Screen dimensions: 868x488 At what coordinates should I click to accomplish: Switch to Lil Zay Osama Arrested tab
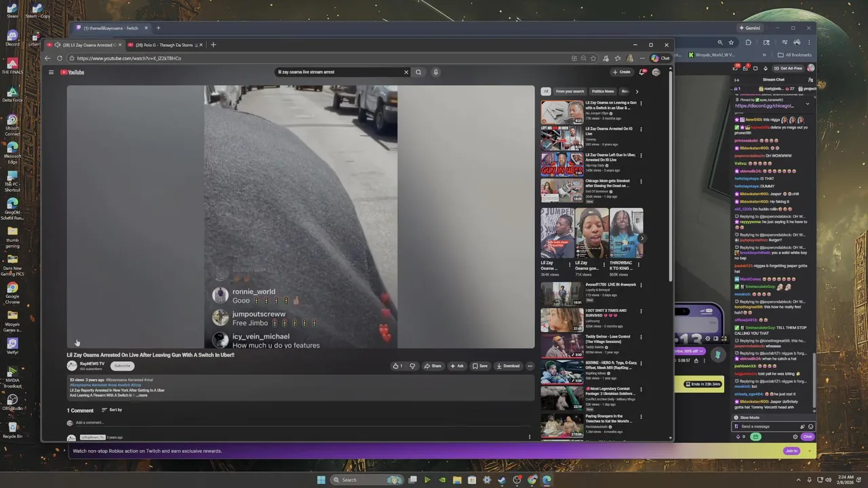click(84, 45)
